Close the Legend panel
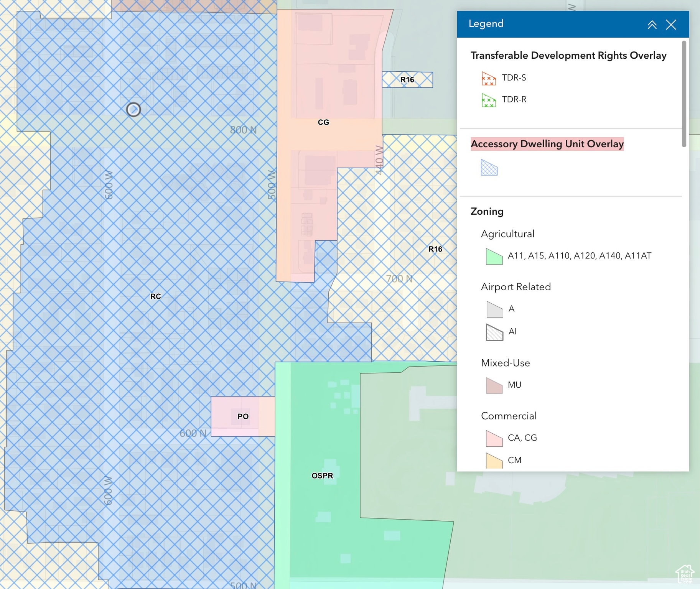Image resolution: width=700 pixels, height=589 pixels. pos(671,25)
